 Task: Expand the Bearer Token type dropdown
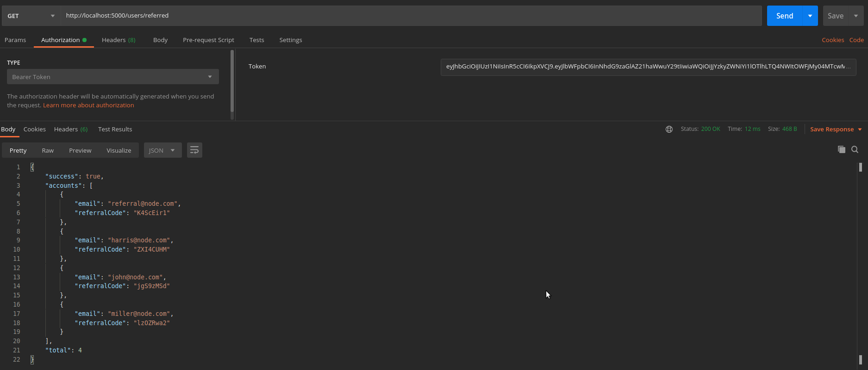point(112,77)
